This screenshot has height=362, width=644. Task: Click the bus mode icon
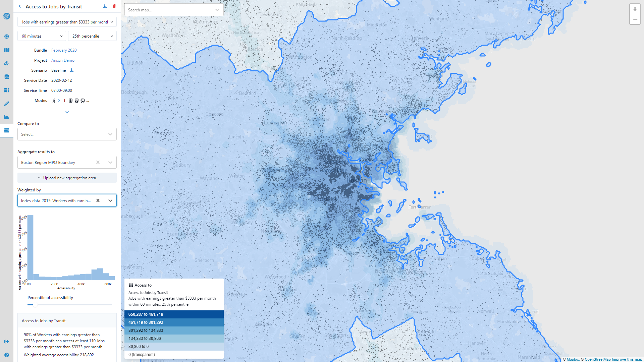pos(82,100)
